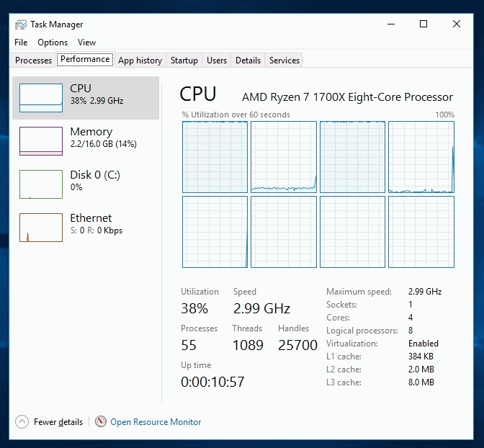Image resolution: width=484 pixels, height=448 pixels.
Task: Collapse view with Fewer details arrow icon
Action: (22, 421)
